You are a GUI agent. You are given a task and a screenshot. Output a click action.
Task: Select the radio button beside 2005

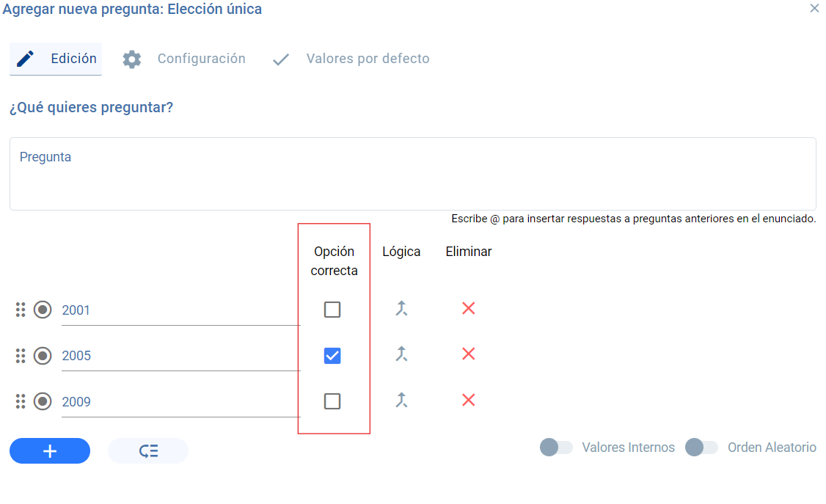pos(43,356)
